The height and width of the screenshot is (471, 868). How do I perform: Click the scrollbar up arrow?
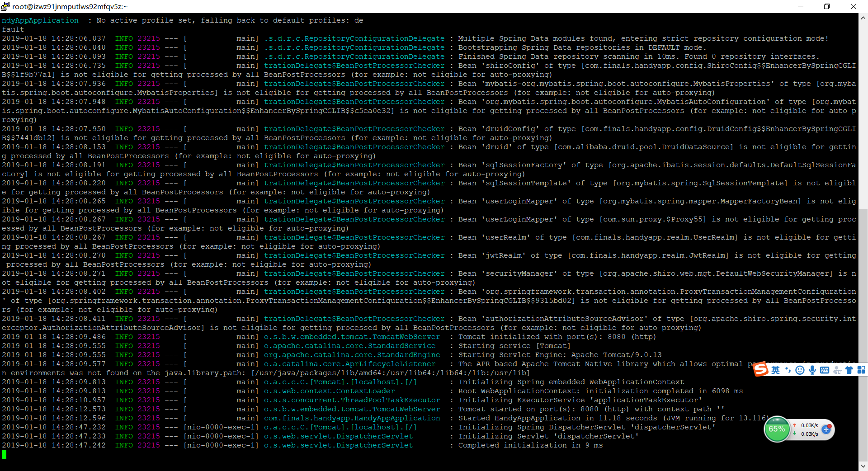(863, 18)
